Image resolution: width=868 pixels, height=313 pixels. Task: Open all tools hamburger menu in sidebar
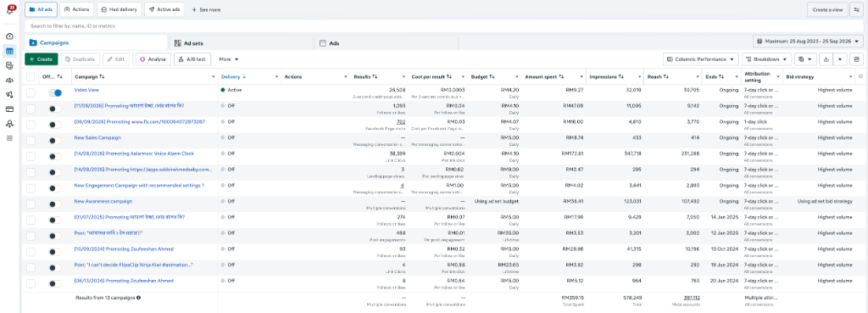pos(9,138)
